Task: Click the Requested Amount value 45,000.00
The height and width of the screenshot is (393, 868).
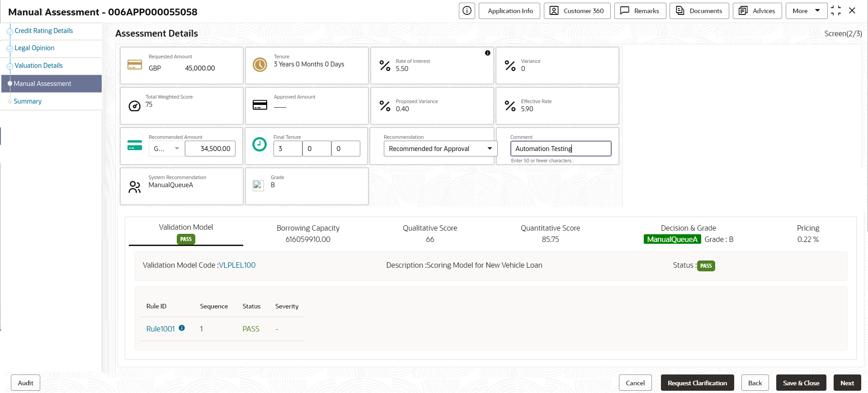Action: 200,68
